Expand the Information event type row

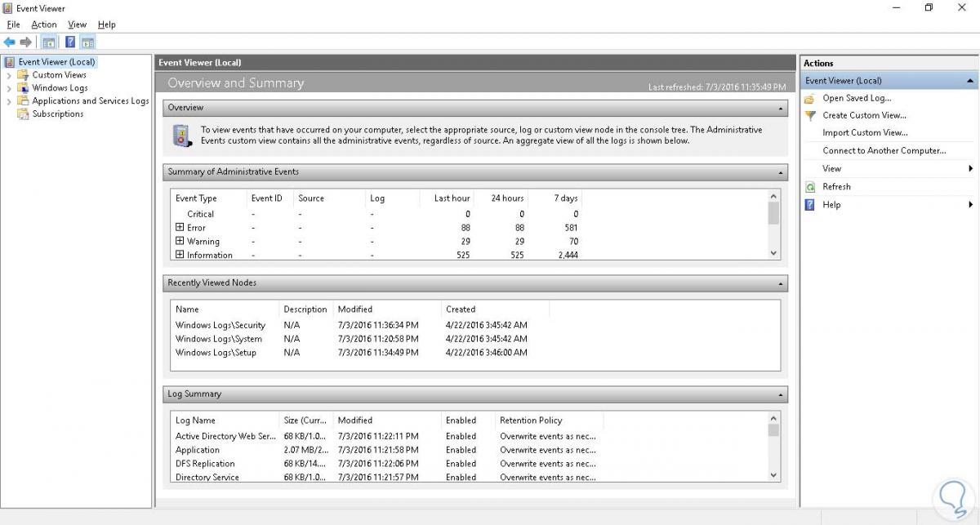[180, 255]
